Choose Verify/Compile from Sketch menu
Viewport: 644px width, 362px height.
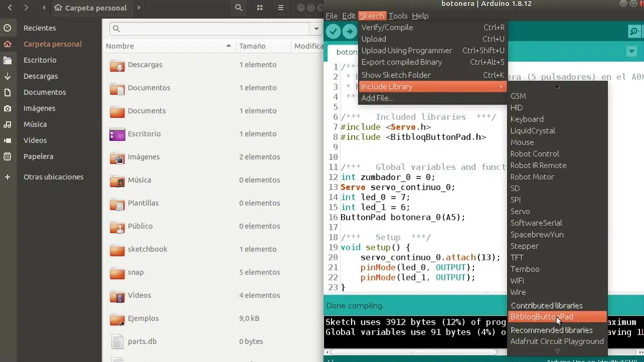pyautogui.click(x=387, y=27)
